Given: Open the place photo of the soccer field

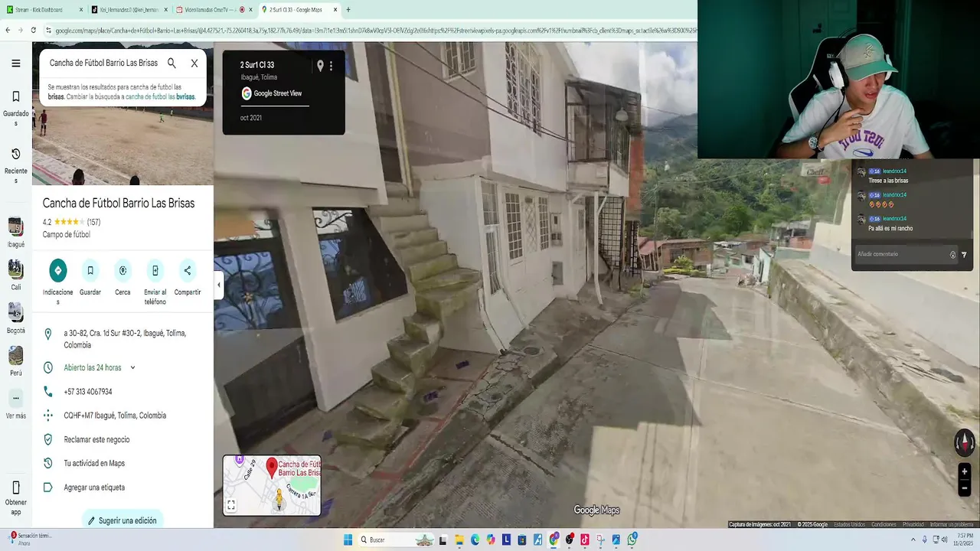Looking at the screenshot, I should click(x=122, y=145).
